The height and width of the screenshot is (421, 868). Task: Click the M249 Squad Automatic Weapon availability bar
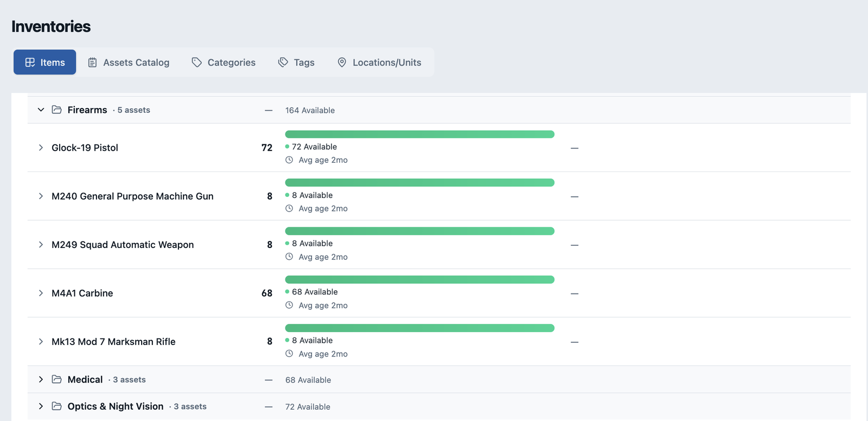pyautogui.click(x=419, y=231)
